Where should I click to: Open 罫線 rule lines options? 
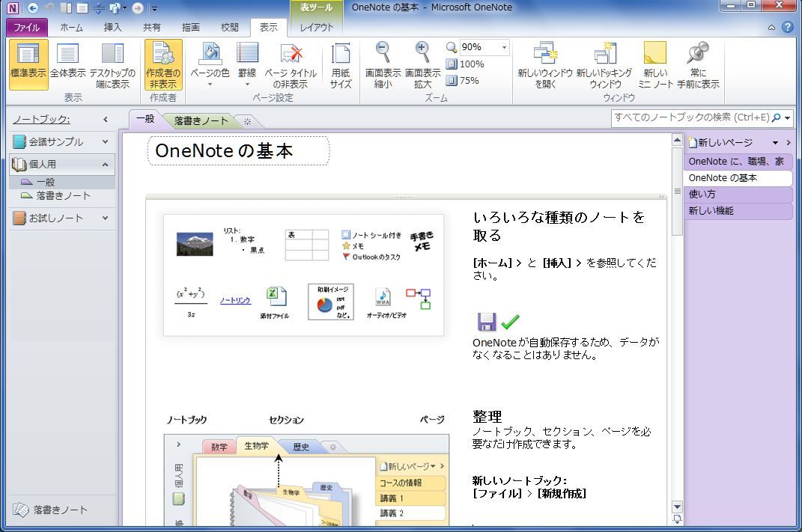(247, 65)
